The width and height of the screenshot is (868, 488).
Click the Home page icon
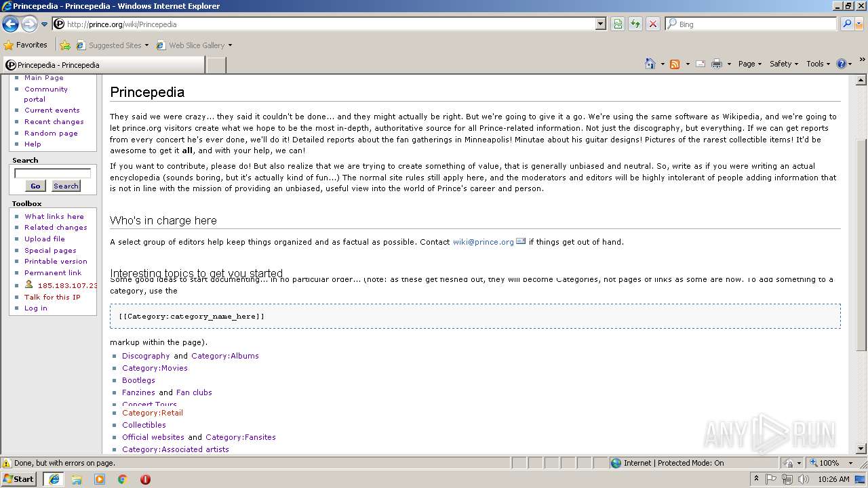[x=650, y=64]
